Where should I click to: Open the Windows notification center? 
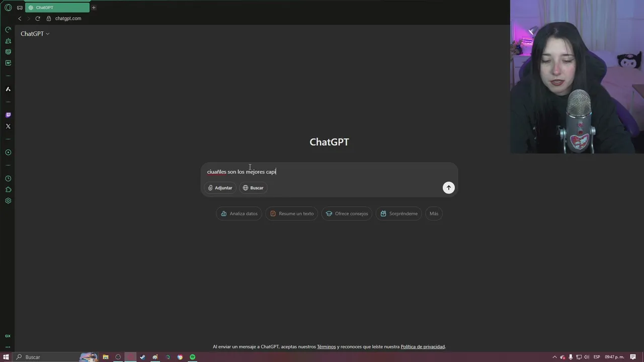[633, 357]
